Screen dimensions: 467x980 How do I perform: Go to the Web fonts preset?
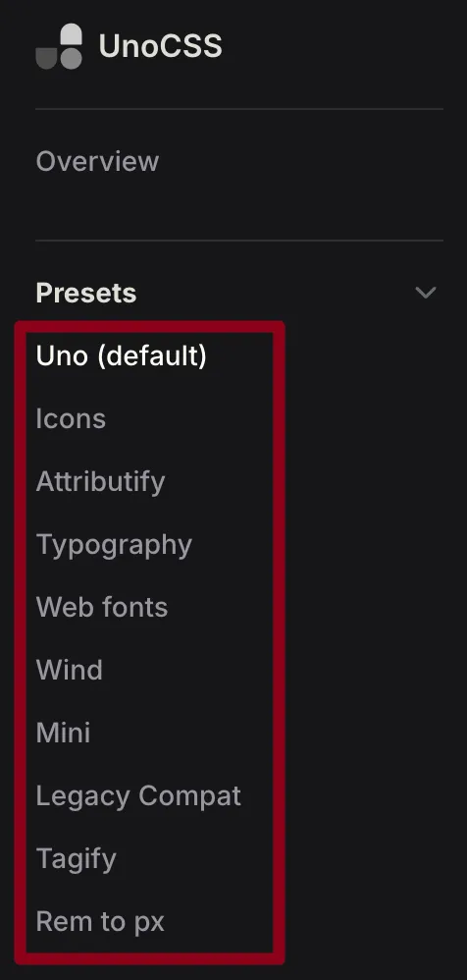pyautogui.click(x=102, y=607)
